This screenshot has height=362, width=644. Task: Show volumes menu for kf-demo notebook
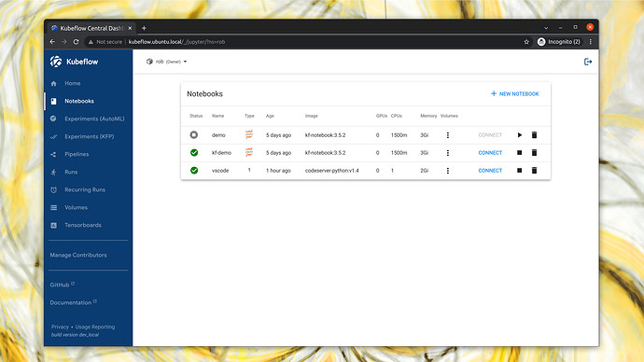448,153
